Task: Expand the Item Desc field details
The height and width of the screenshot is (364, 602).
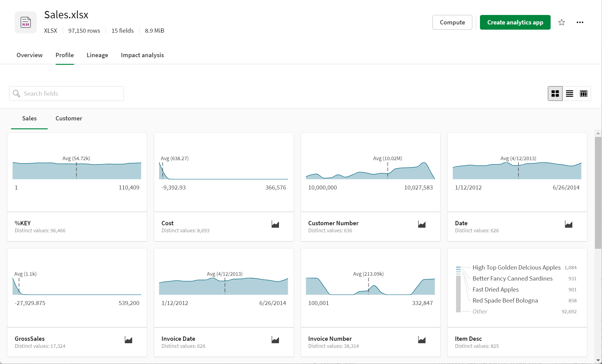Action: 468,339
